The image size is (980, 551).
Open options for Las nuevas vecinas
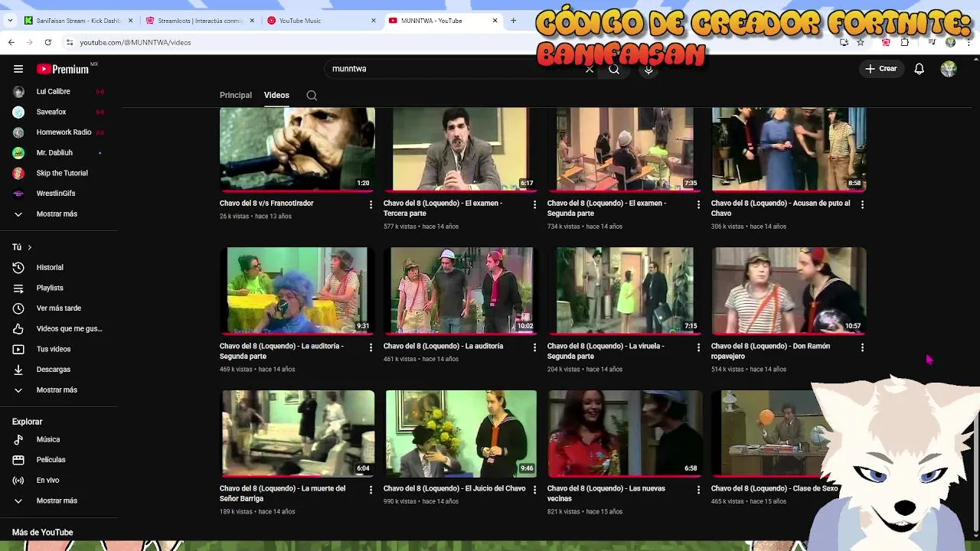pyautogui.click(x=698, y=490)
